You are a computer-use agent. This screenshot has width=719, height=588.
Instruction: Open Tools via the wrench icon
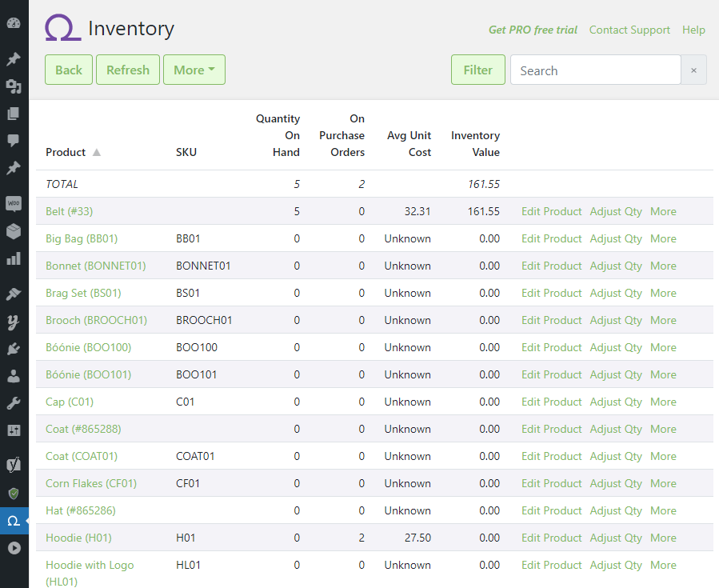(x=14, y=404)
